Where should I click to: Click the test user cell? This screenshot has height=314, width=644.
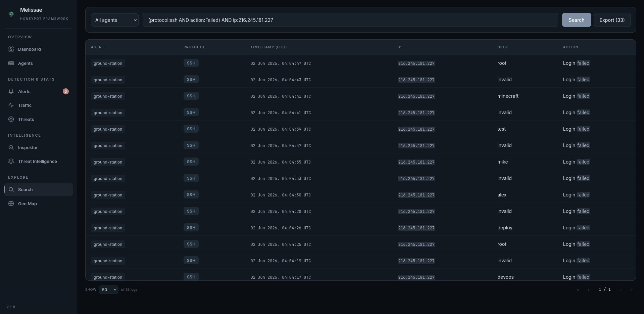coord(501,129)
